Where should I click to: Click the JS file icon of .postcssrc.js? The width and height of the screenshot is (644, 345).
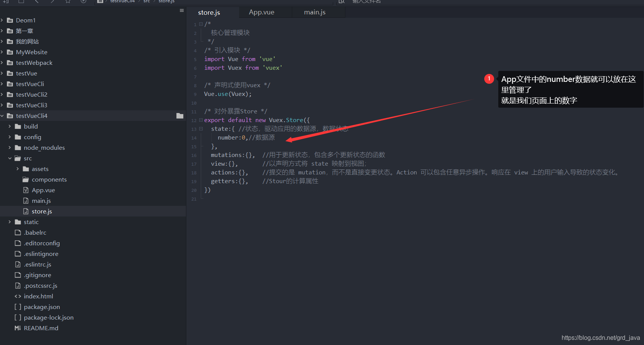(18, 285)
